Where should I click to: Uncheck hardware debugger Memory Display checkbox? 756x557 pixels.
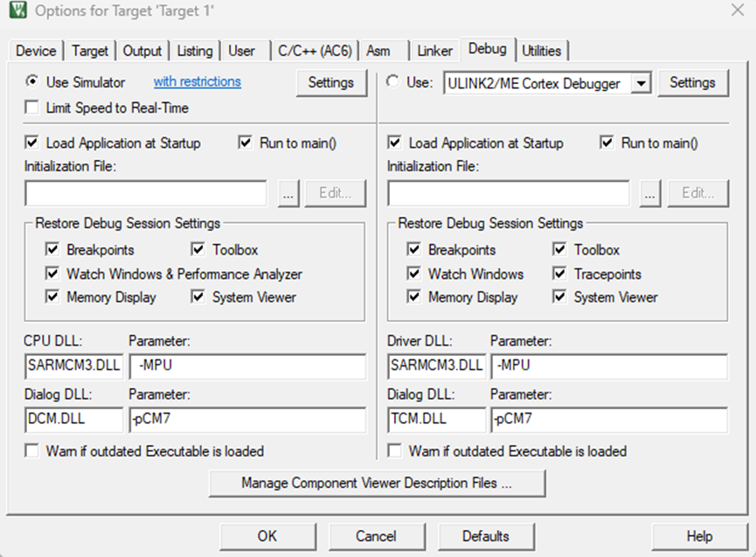point(413,296)
